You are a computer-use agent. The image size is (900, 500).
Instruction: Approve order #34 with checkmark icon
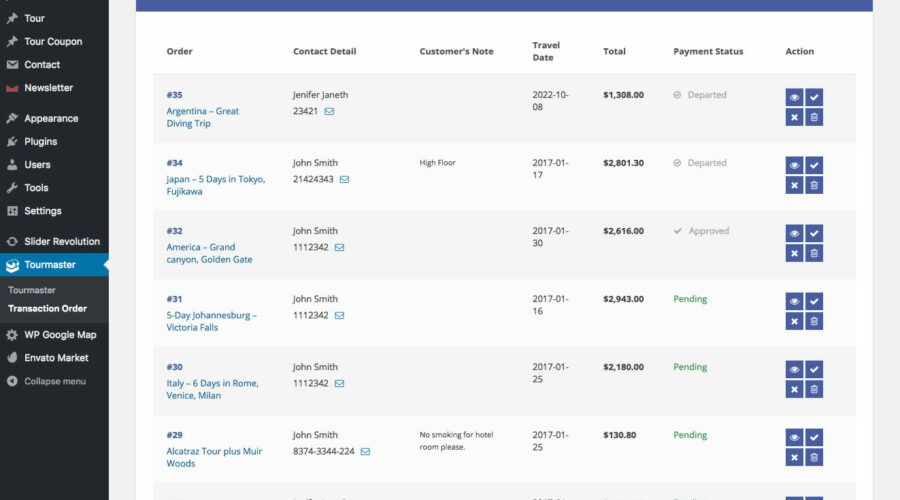(x=814, y=165)
